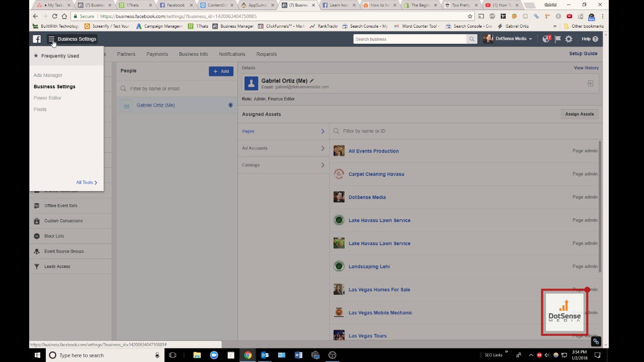Open the Landscaping Lehi page link
The image size is (644, 362).
tap(369, 266)
